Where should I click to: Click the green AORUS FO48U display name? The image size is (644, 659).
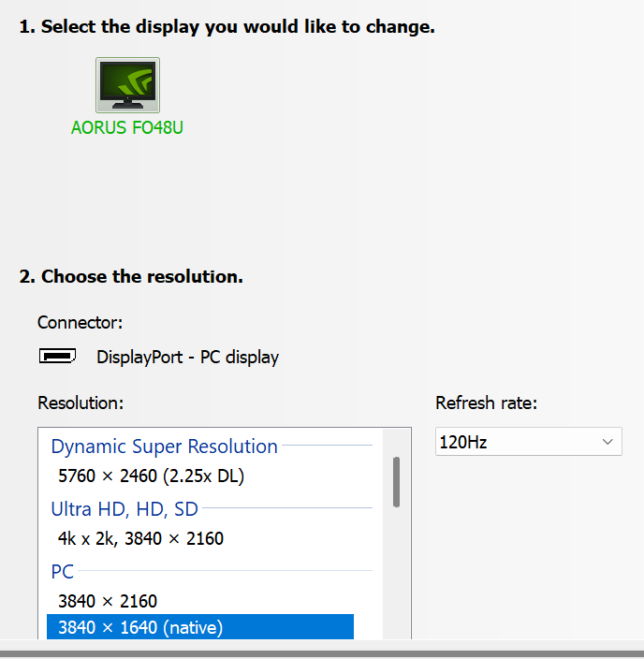[127, 127]
